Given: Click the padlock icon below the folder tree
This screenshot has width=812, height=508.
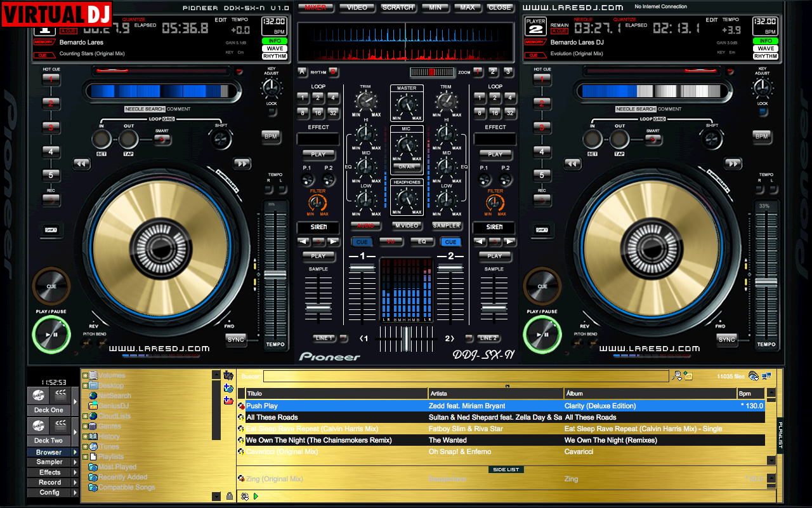Looking at the screenshot, I should (x=229, y=496).
